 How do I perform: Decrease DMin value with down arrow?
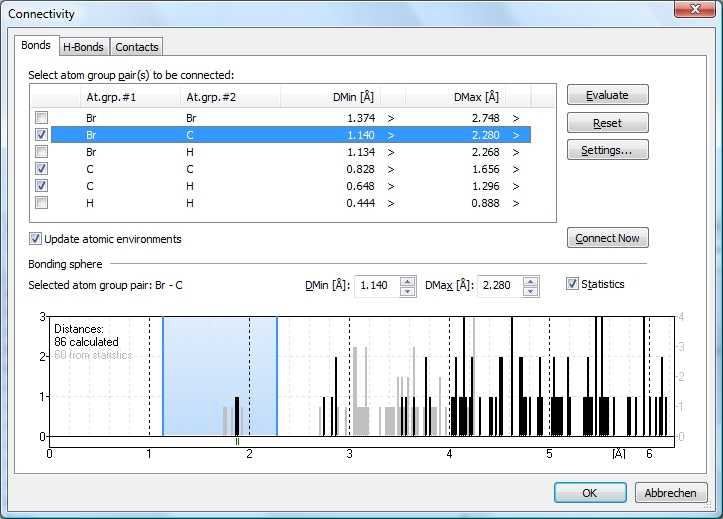(x=407, y=291)
